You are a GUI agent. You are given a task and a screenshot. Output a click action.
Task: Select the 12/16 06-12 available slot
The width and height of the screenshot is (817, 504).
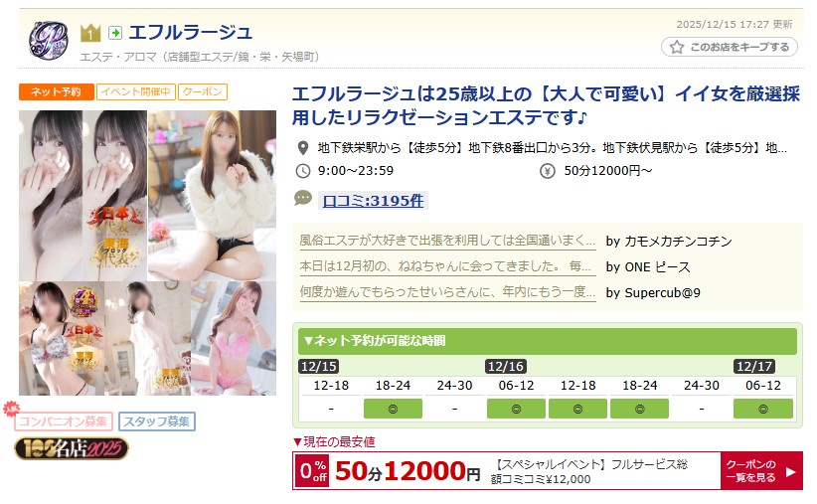click(x=516, y=409)
